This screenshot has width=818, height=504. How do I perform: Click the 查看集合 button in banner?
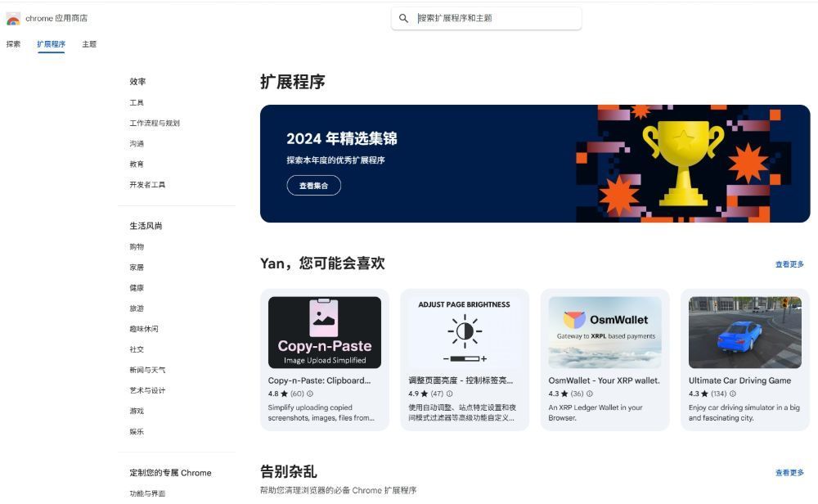[x=313, y=186]
